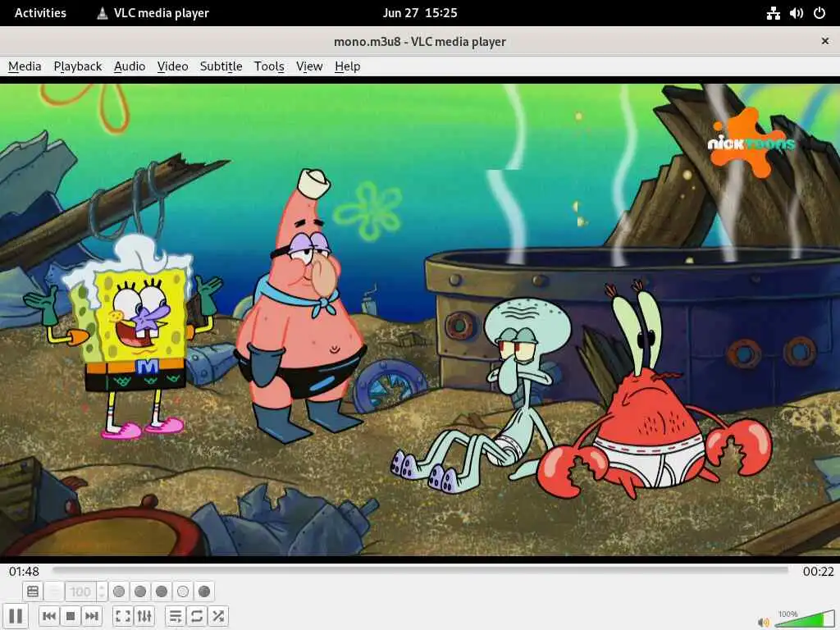Click the lightest white teletext circle button
Image resolution: width=840 pixels, height=630 pixels.
(183, 591)
